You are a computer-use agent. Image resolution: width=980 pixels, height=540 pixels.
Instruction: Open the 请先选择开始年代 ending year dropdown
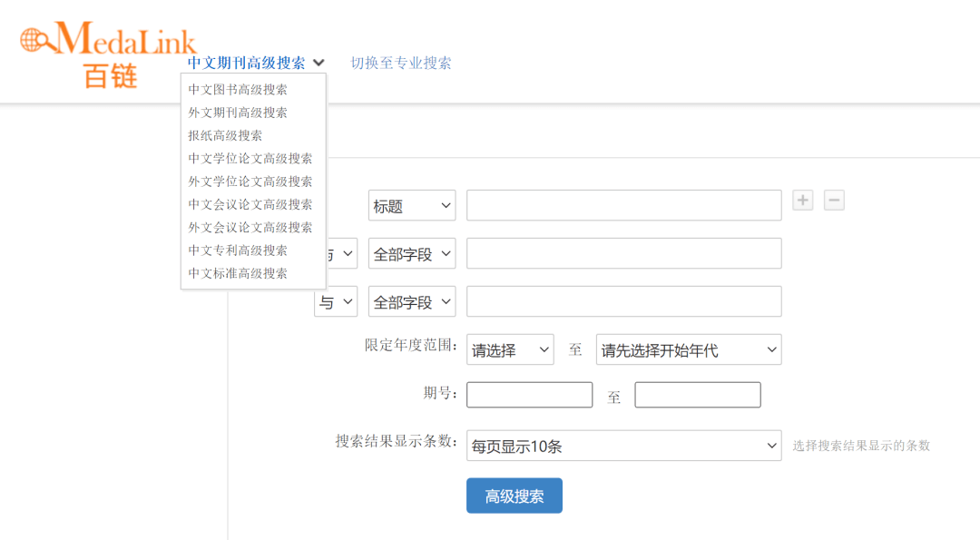click(688, 349)
